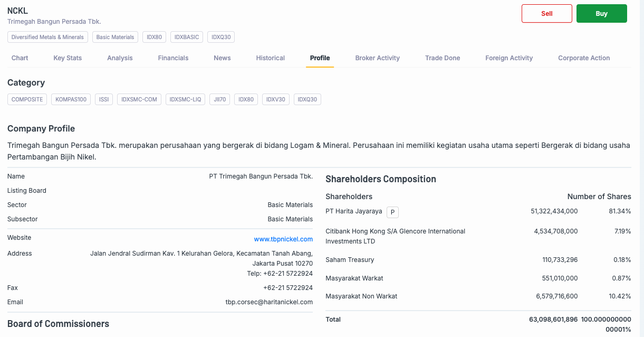Click the Diversified Metals & Minerals tag
Image resolution: width=644 pixels, height=337 pixels.
pyautogui.click(x=47, y=37)
